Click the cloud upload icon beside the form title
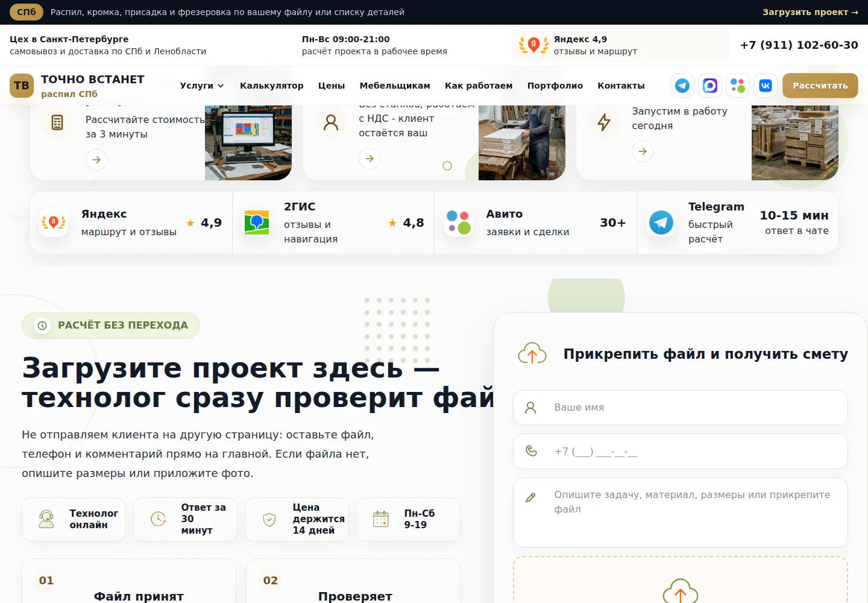The height and width of the screenshot is (603, 868). [532, 354]
